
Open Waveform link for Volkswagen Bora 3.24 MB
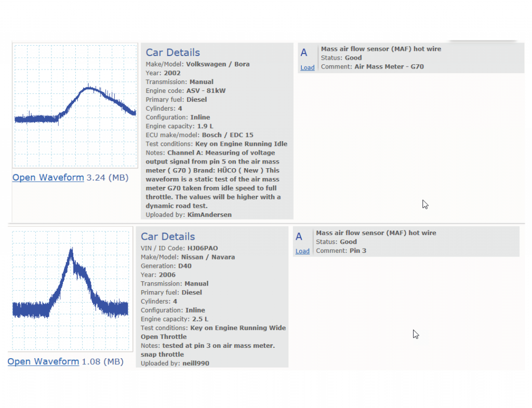click(48, 178)
